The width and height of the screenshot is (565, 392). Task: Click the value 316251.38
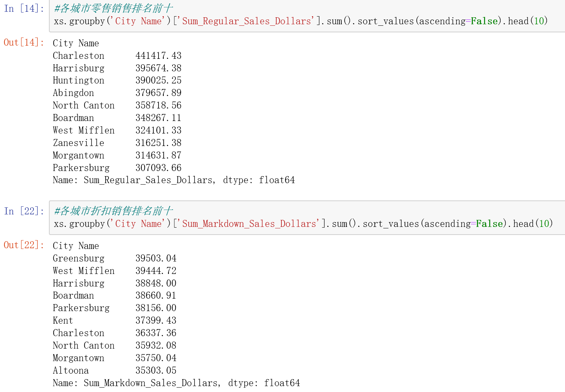tap(158, 143)
